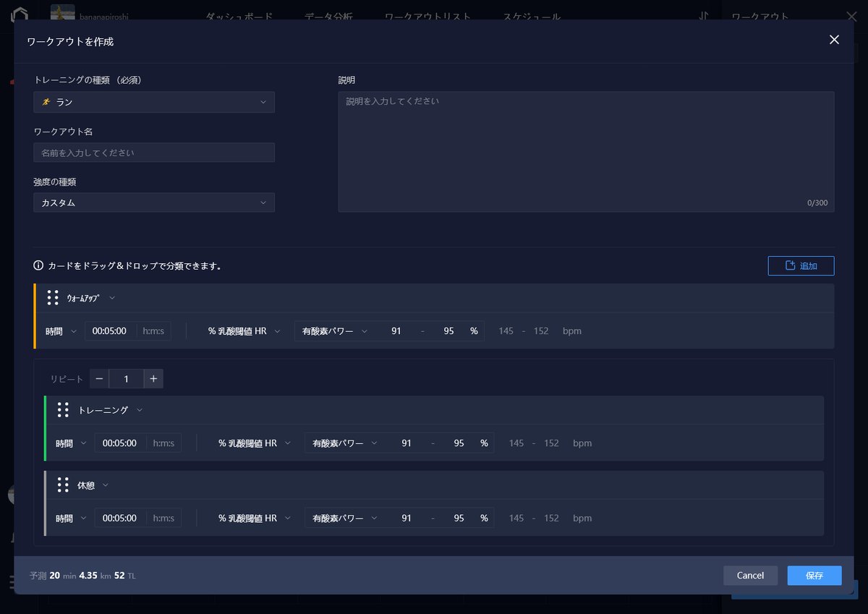Click the predicted distance 4.35 km

click(95, 576)
